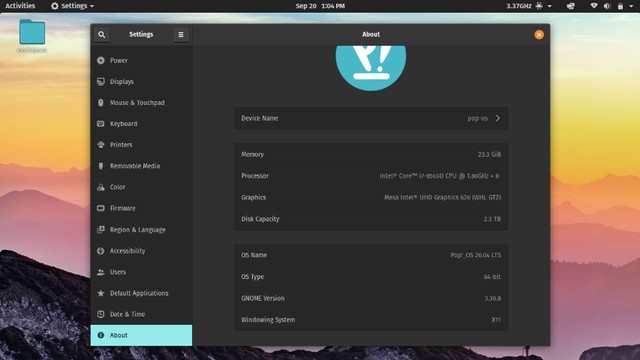Click the battery icon in top bar
Viewport: 640px width, 360px height.
[620, 6]
